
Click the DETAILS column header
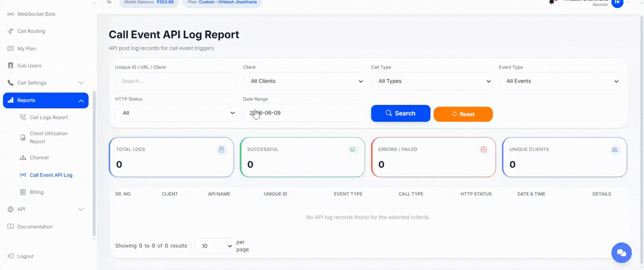click(602, 194)
